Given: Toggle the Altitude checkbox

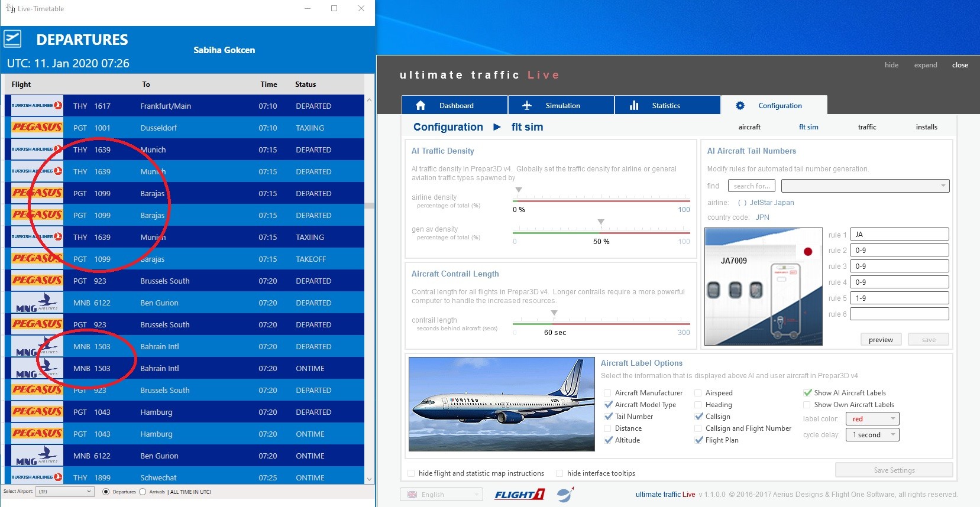Looking at the screenshot, I should (x=608, y=440).
